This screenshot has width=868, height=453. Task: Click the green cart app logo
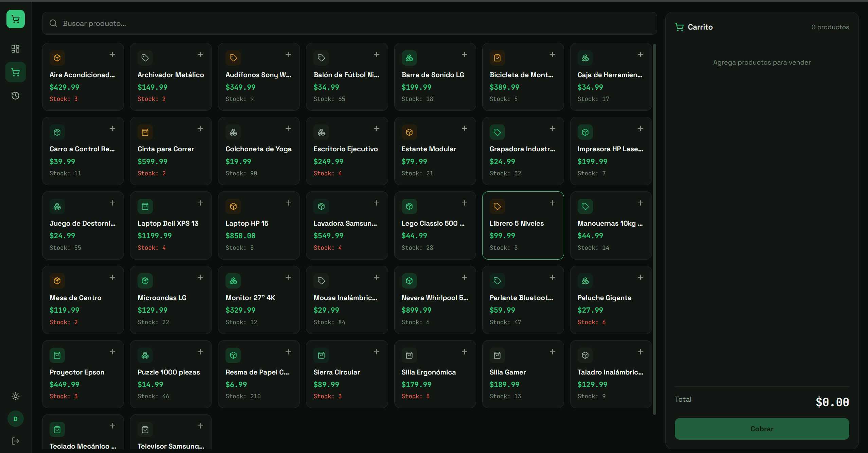point(16,19)
